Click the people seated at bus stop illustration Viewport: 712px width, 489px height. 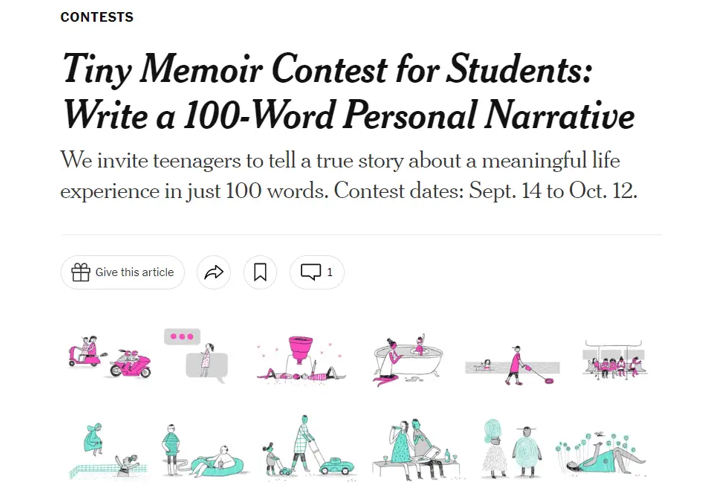(x=614, y=360)
